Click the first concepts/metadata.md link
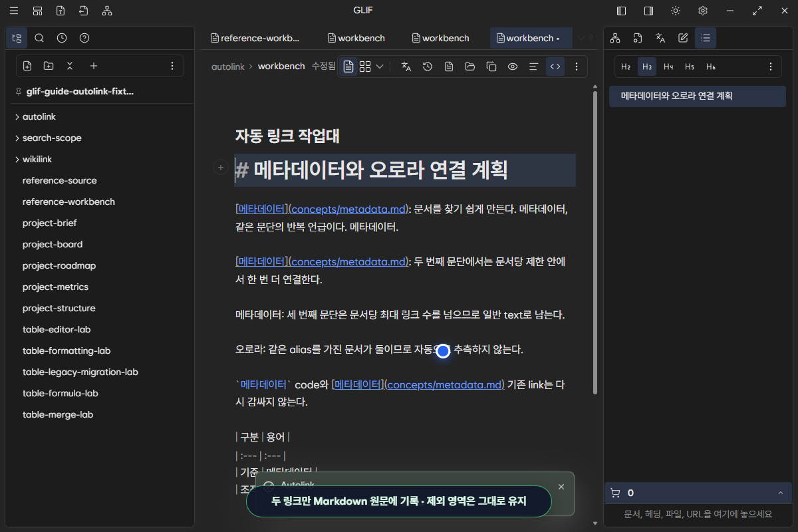This screenshot has height=532, width=798. click(x=348, y=209)
